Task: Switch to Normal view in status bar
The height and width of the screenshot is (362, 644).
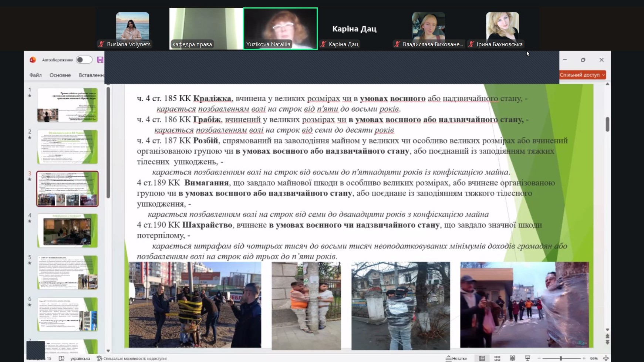Action: (x=482, y=358)
